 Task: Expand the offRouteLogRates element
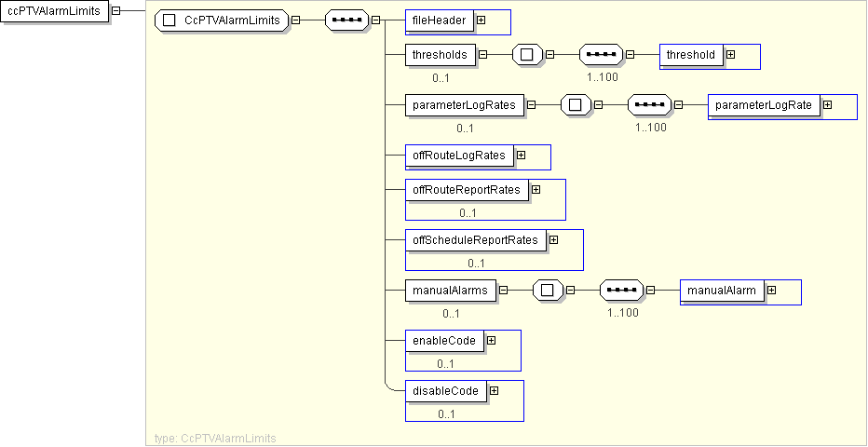point(521,156)
